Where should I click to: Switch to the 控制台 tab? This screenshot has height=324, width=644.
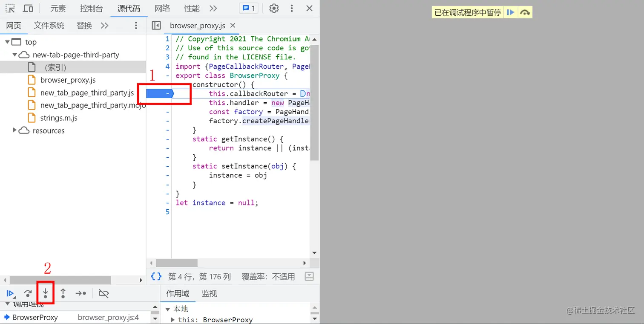click(x=91, y=9)
